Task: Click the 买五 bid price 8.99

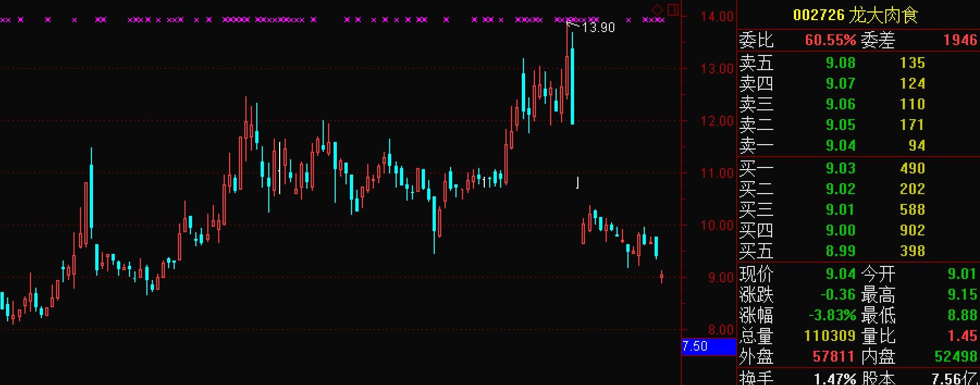Action: 840,251
